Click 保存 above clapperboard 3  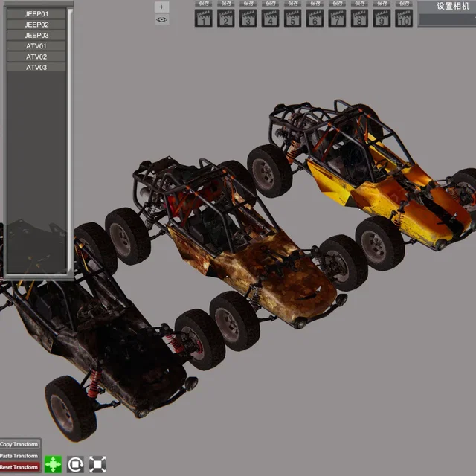click(x=248, y=4)
